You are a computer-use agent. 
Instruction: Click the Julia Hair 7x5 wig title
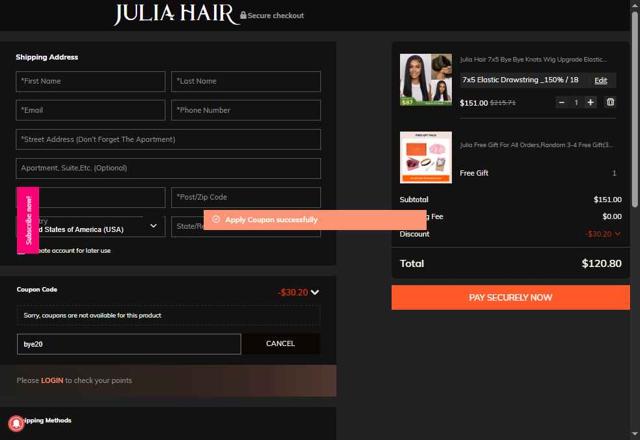pos(533,60)
